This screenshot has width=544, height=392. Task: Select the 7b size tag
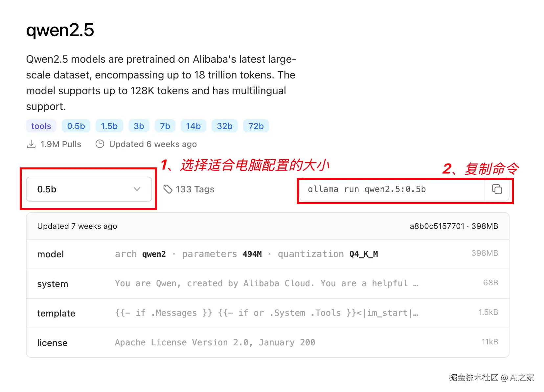[x=165, y=126]
